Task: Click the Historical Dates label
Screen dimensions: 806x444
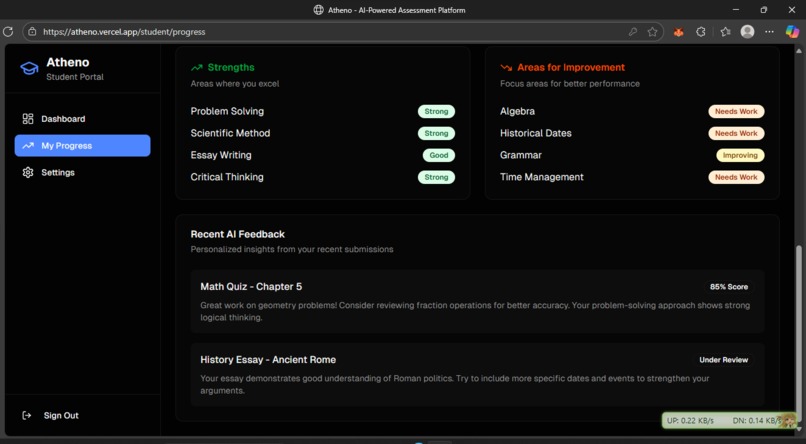Action: 536,133
